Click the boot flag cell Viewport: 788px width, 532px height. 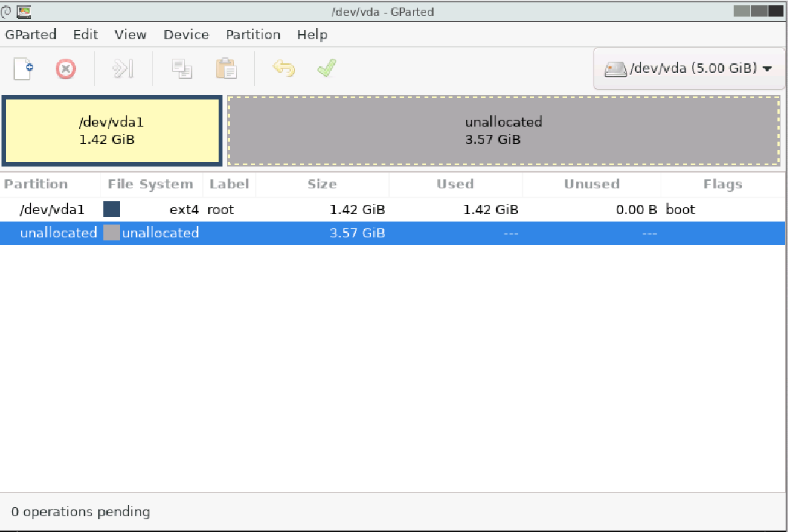coord(680,209)
